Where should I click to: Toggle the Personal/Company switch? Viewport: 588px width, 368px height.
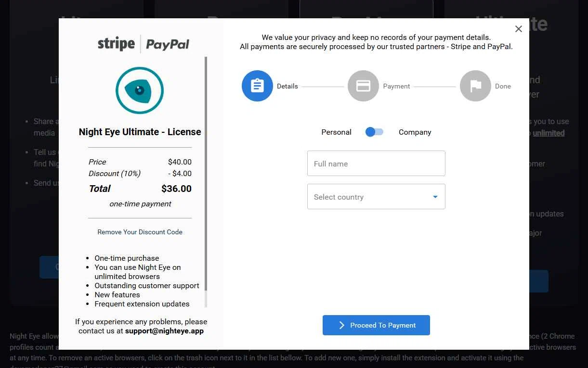tap(374, 132)
